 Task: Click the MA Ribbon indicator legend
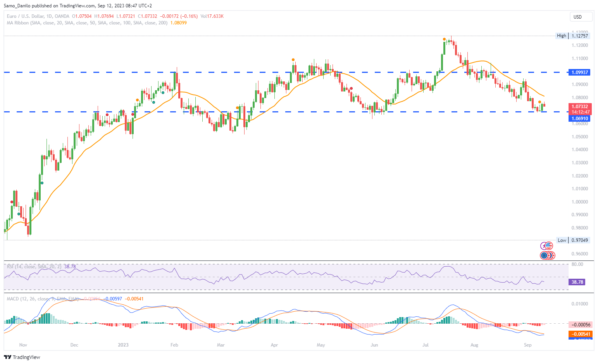87,23
